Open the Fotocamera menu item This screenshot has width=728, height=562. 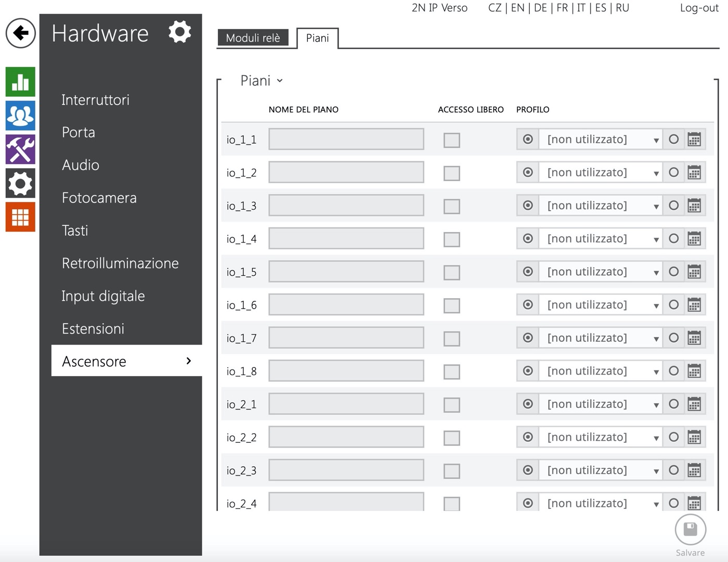(x=99, y=198)
